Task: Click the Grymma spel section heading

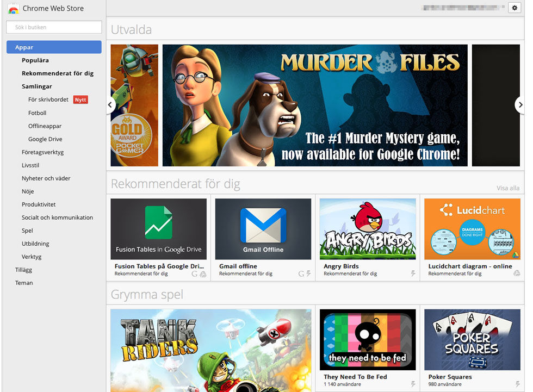Action: click(147, 294)
